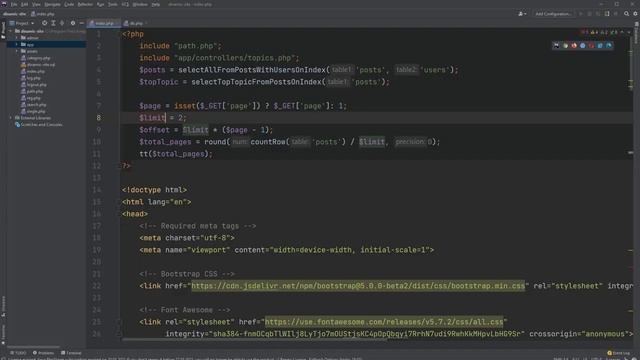The width and height of the screenshot is (640, 360).
Task: Open page in Chrome browser icon
Action: coord(565,46)
